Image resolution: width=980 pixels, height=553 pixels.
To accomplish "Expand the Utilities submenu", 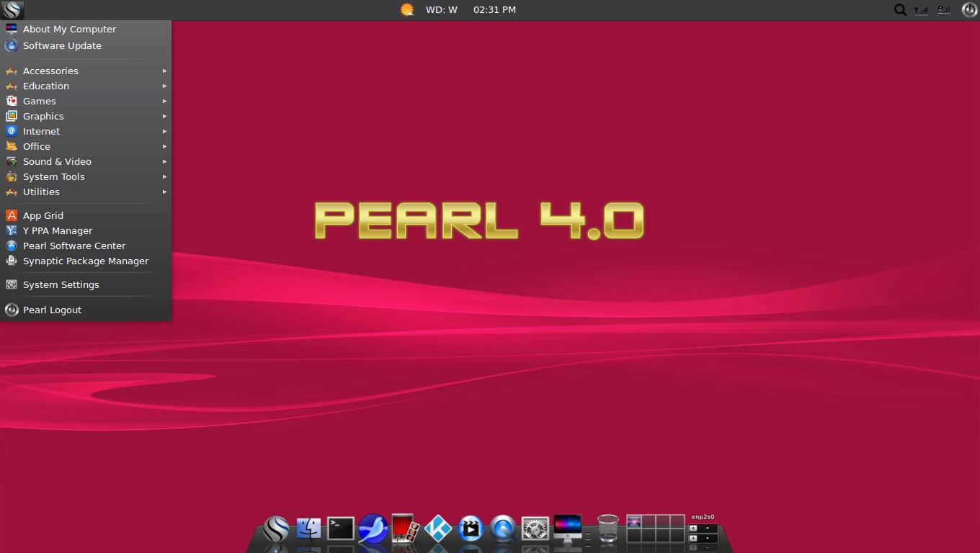I will (86, 192).
